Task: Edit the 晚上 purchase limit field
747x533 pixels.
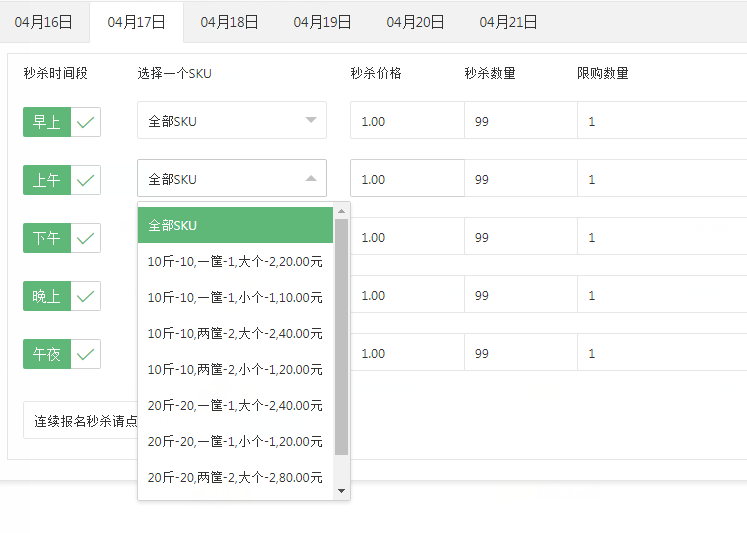Action: coord(662,294)
